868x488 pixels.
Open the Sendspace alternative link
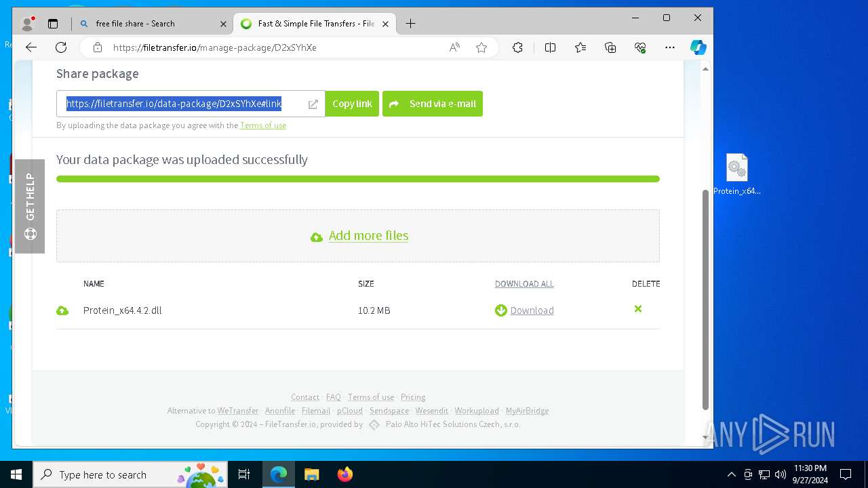389,411
